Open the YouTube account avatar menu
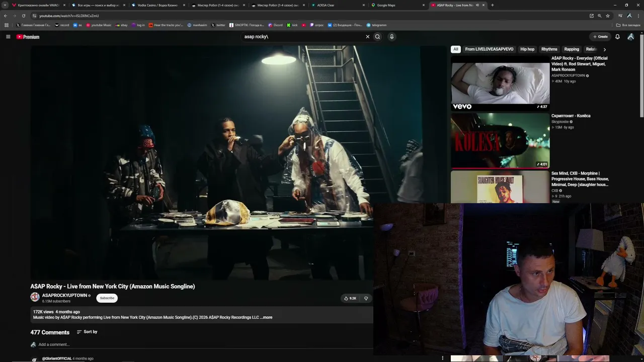The height and width of the screenshot is (362, 644). (630, 37)
